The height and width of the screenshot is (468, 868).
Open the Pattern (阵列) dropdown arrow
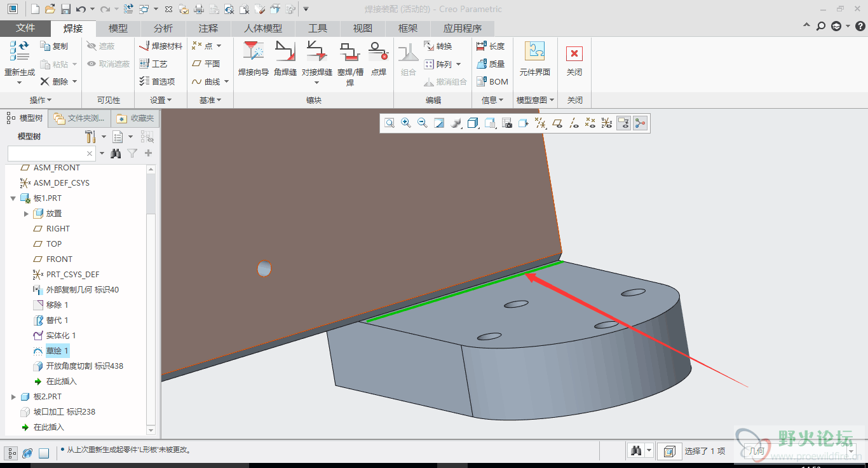click(458, 64)
